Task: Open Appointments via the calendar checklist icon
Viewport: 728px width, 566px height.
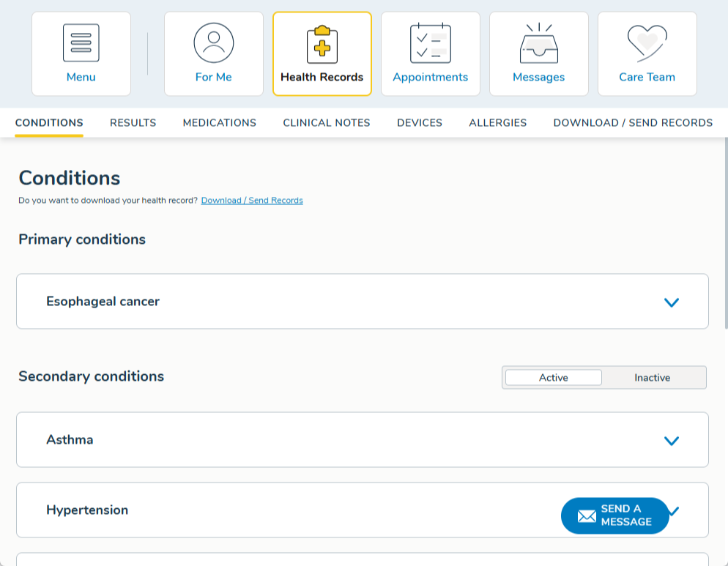Action: pyautogui.click(x=430, y=42)
